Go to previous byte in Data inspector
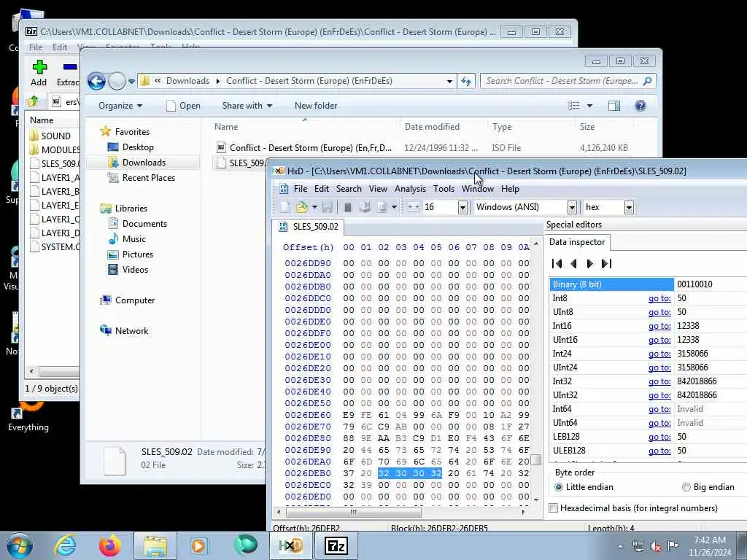747x560 pixels. pyautogui.click(x=573, y=264)
